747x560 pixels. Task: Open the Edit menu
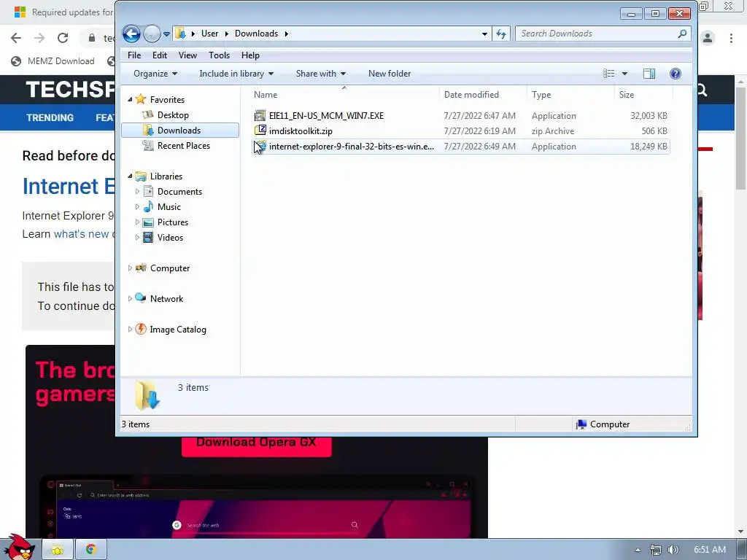click(160, 55)
